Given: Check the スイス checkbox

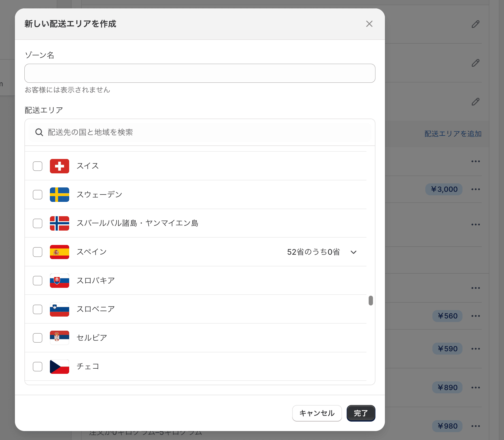Looking at the screenshot, I should (x=37, y=166).
